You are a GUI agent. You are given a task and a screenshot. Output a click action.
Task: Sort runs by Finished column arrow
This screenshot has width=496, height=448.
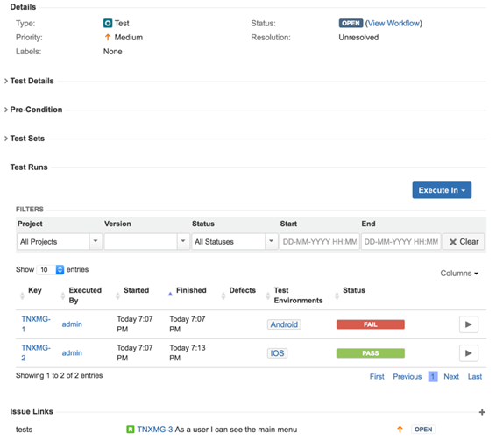click(x=170, y=294)
